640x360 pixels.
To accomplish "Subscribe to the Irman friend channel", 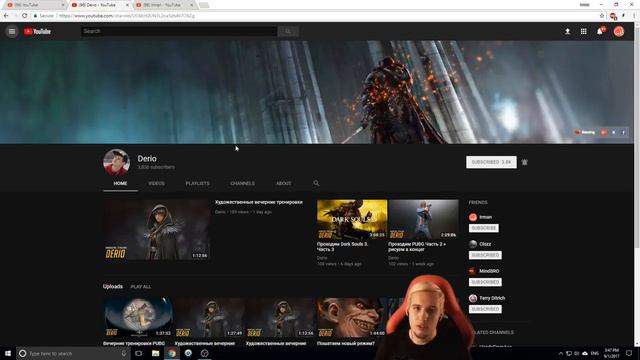I will (484, 228).
